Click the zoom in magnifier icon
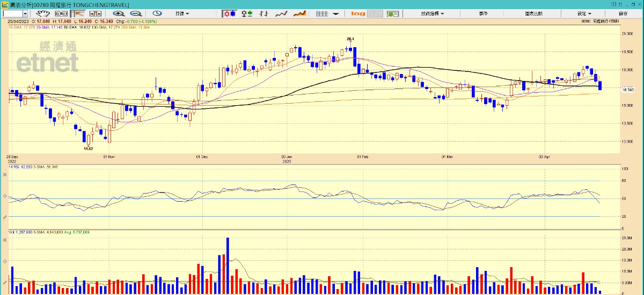The height and width of the screenshot is (295, 644). 119,13
